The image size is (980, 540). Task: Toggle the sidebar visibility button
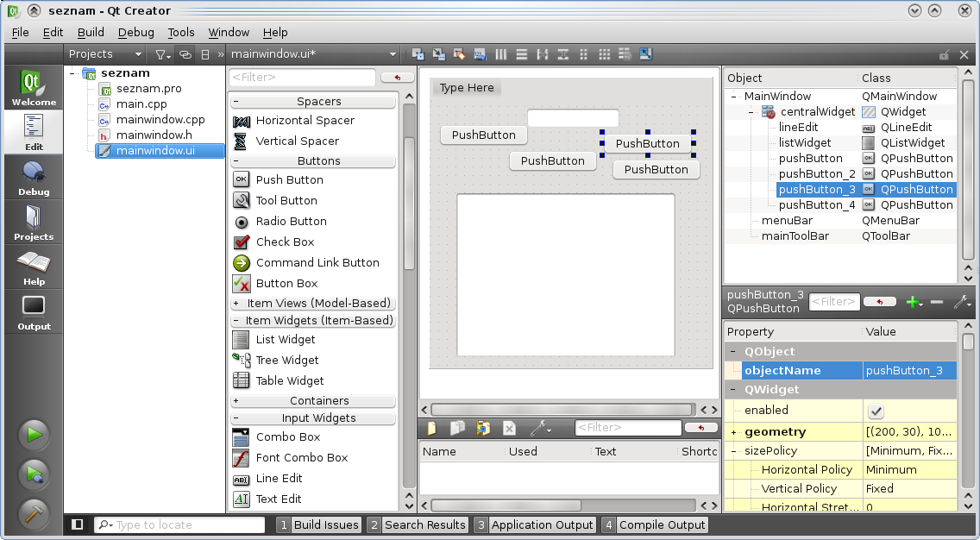[x=78, y=524]
